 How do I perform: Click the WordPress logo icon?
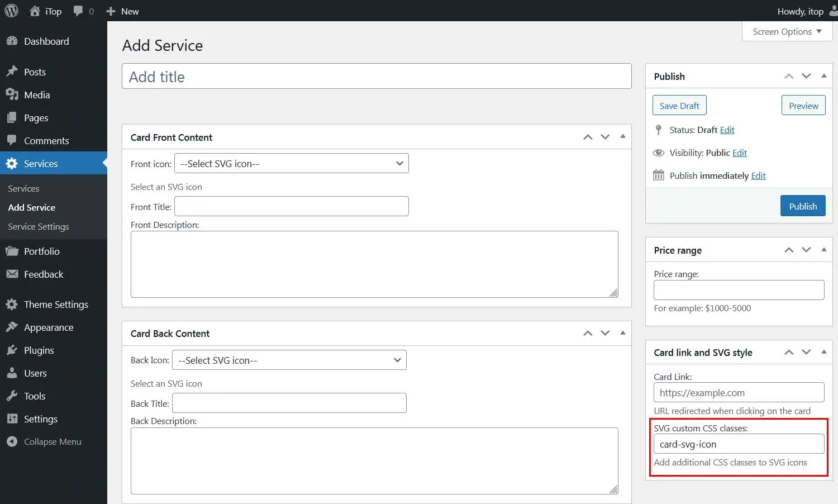click(x=11, y=11)
